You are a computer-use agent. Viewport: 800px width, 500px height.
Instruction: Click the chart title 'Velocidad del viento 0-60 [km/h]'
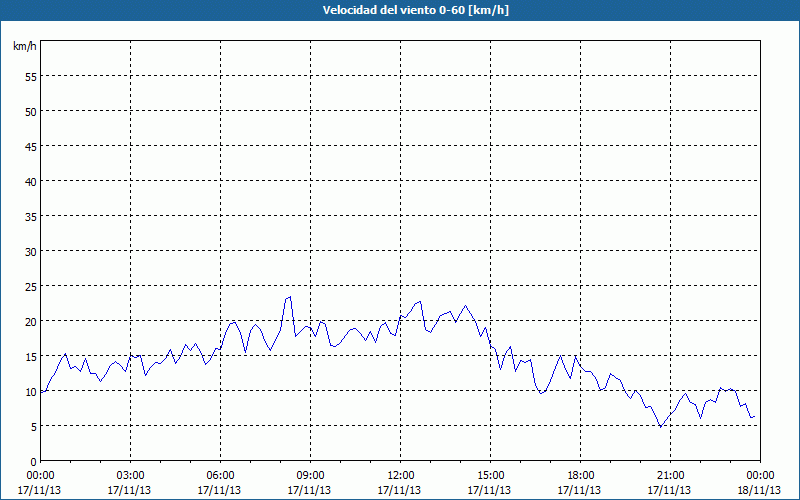coord(415,10)
